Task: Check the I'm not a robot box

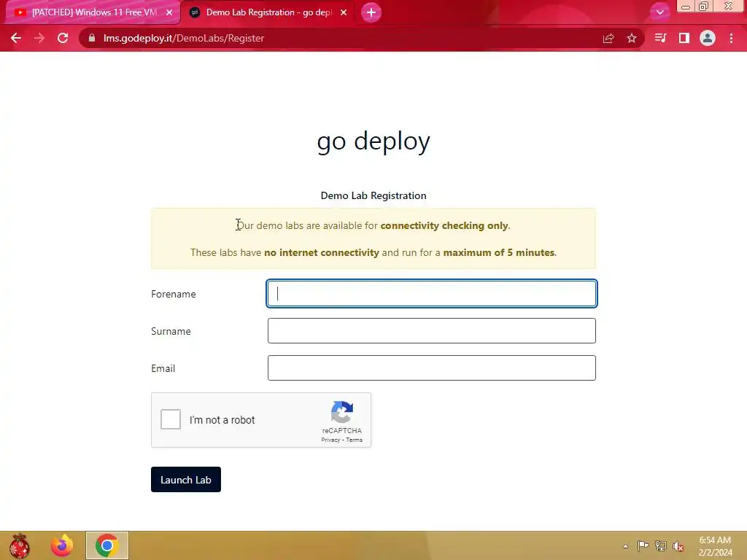Action: (x=171, y=419)
